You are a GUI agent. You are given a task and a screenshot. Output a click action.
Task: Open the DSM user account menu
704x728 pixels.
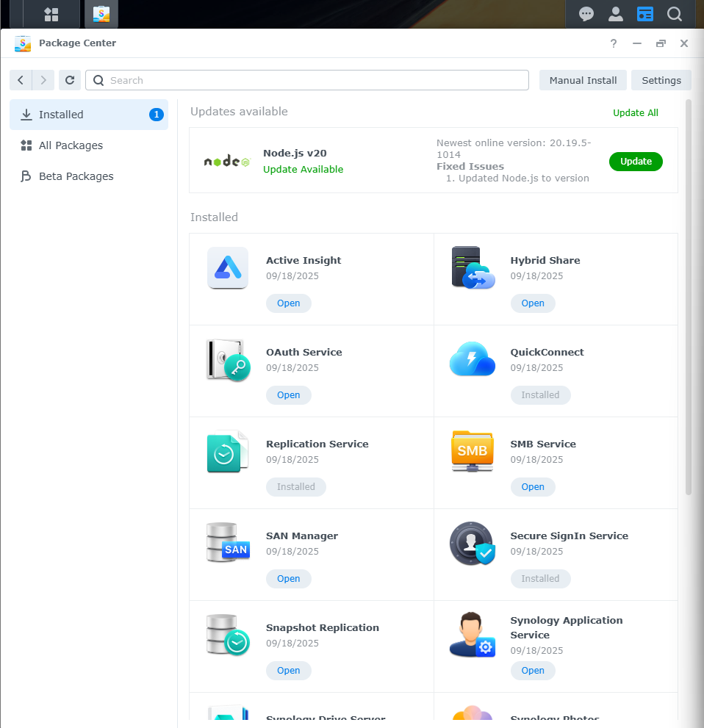[x=616, y=14]
